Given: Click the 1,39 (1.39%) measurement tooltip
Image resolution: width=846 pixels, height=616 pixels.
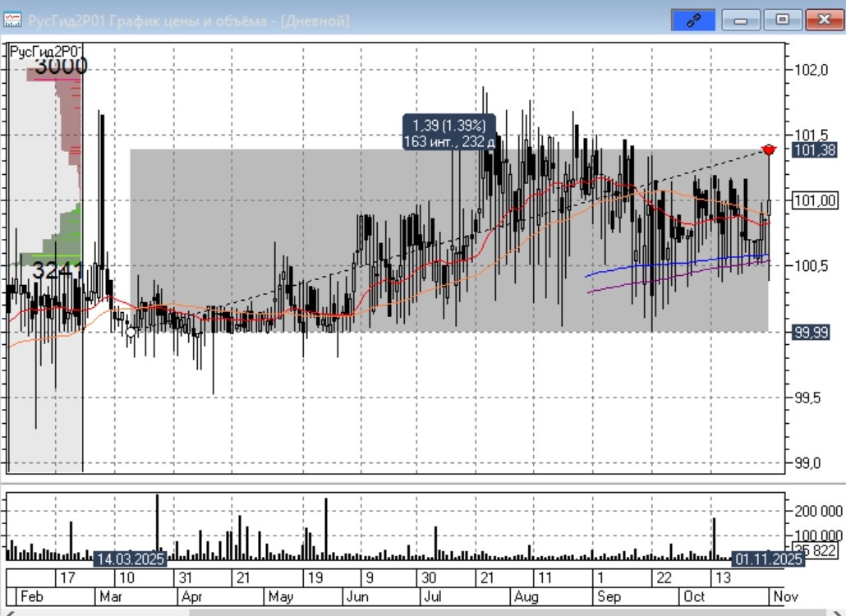Looking at the screenshot, I should [x=449, y=133].
